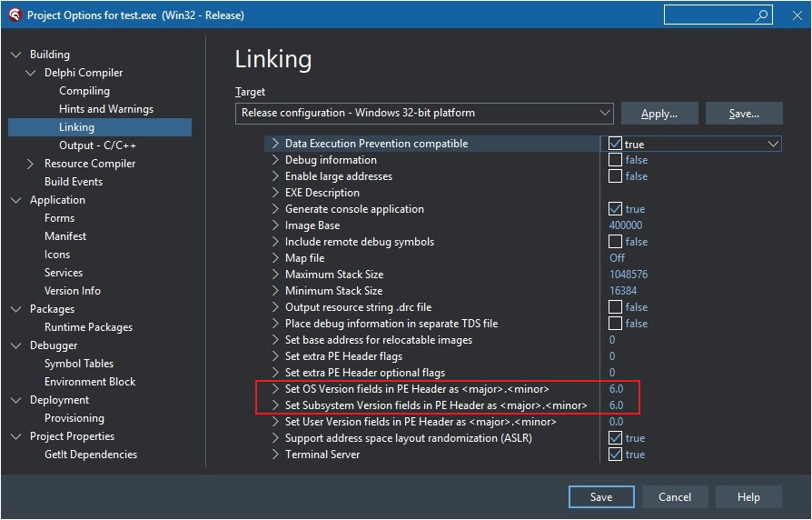The width and height of the screenshot is (812, 520).
Task: Collapse the Project Properties node
Action: [16, 436]
